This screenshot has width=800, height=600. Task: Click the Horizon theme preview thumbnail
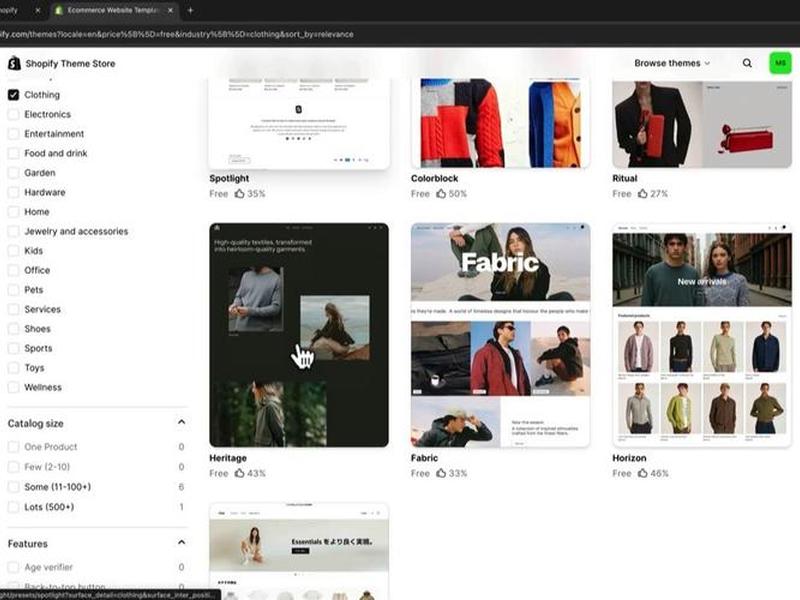click(x=702, y=335)
